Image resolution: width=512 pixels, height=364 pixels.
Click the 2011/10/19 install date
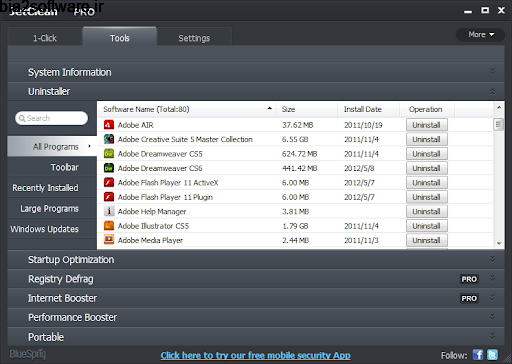[x=363, y=125]
